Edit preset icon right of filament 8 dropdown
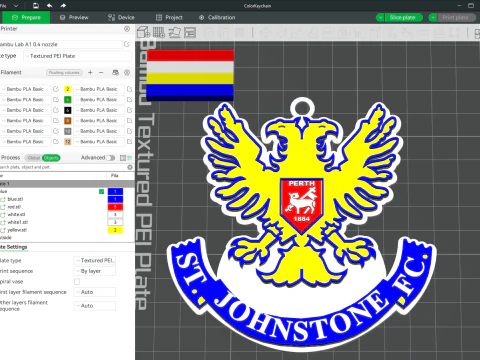480x360 pixels. (x=130, y=121)
